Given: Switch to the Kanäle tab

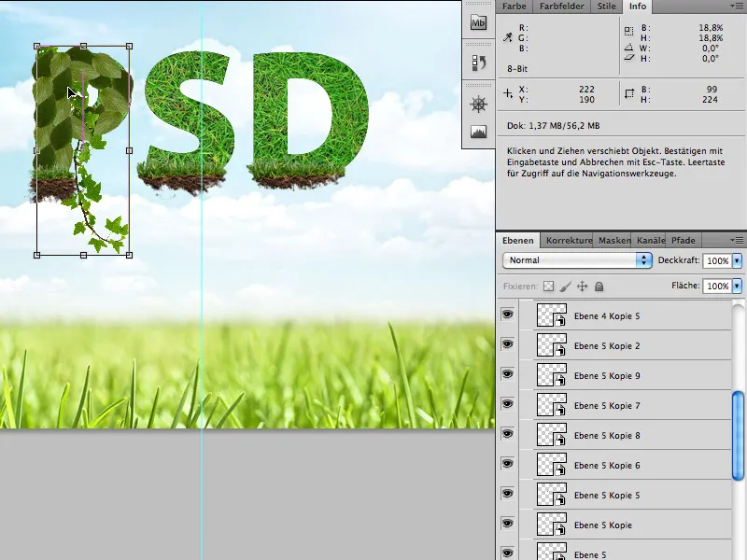Looking at the screenshot, I should [x=651, y=241].
